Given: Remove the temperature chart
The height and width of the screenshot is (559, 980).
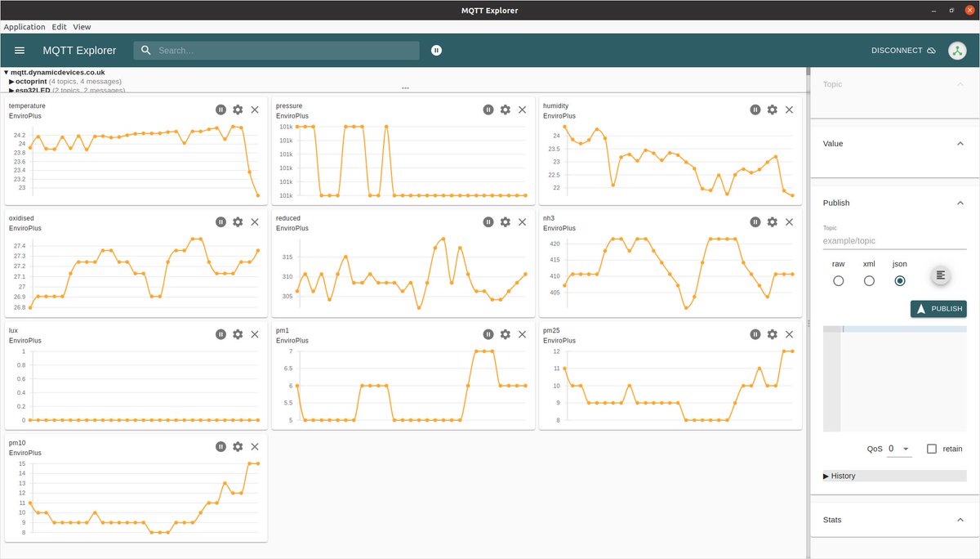Looking at the screenshot, I should pos(255,110).
